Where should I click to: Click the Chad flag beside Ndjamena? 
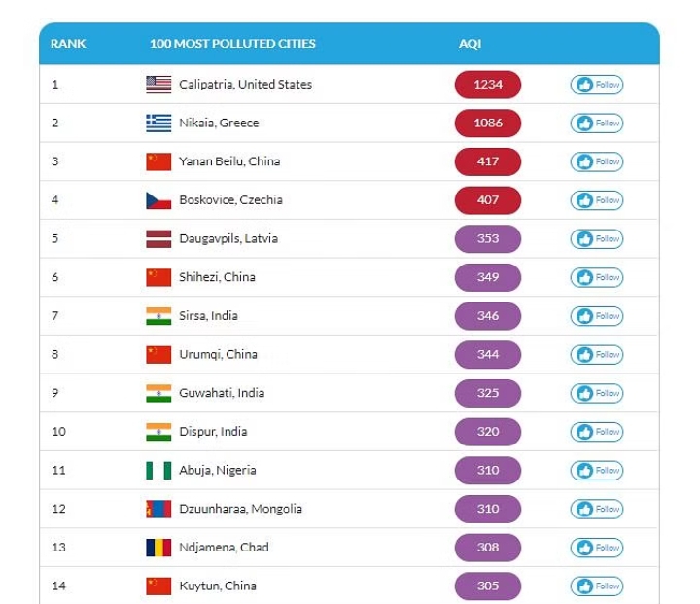(x=158, y=548)
